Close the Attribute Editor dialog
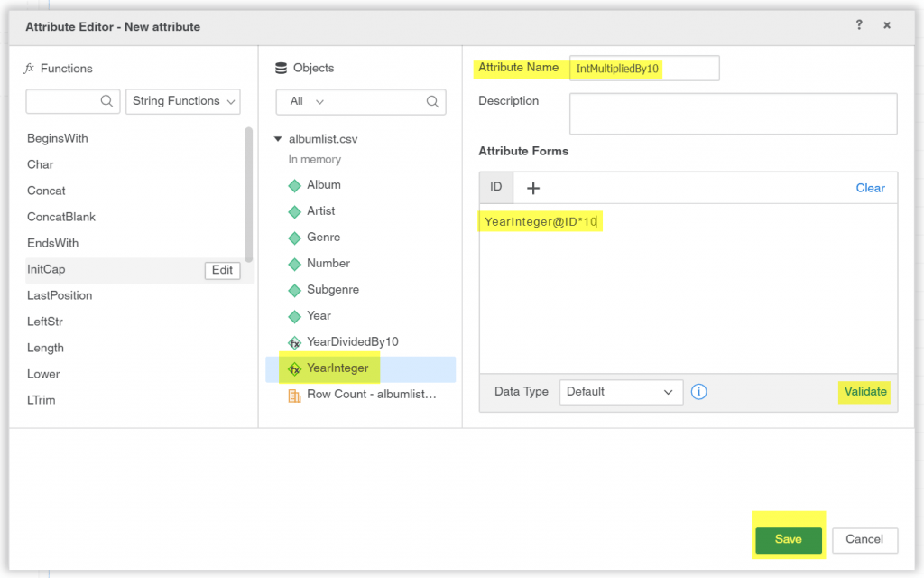924x578 pixels. coord(887,25)
